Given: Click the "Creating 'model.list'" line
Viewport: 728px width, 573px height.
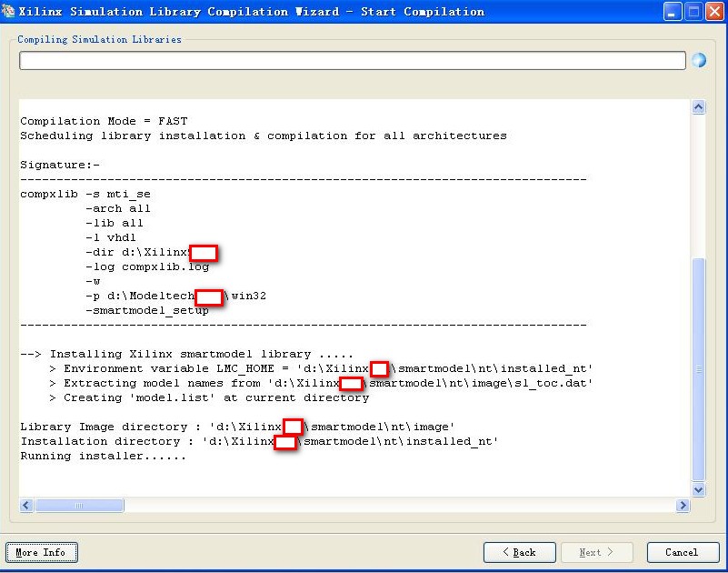Looking at the screenshot, I should click(x=209, y=397).
